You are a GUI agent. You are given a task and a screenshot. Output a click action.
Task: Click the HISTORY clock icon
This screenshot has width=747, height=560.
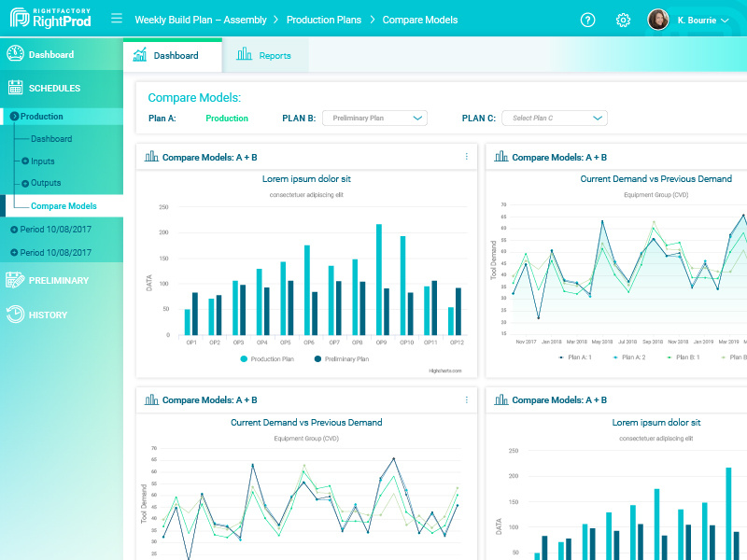[x=16, y=315]
